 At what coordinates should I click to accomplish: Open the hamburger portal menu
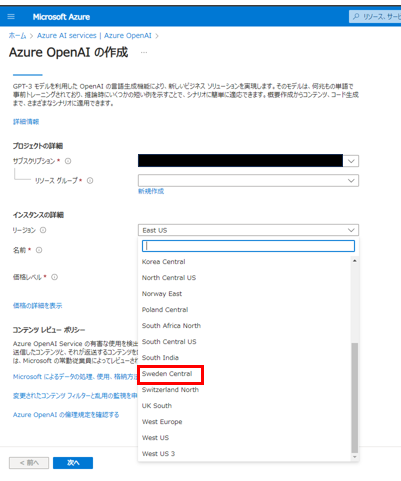11,17
